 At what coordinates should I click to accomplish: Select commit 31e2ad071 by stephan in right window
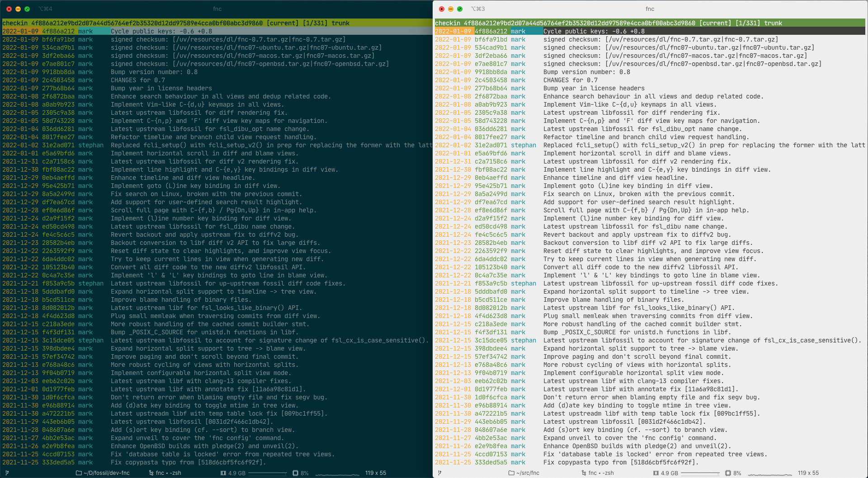point(650,145)
